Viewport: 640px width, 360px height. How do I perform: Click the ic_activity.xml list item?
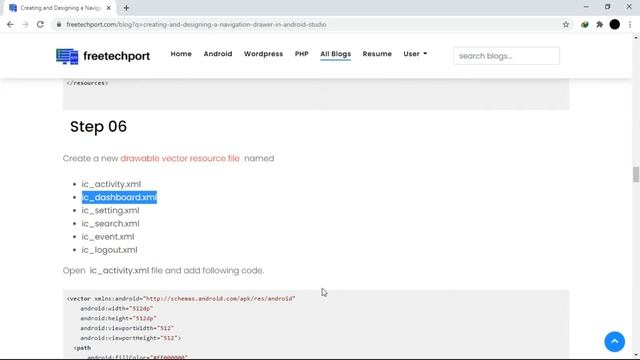[x=111, y=184]
